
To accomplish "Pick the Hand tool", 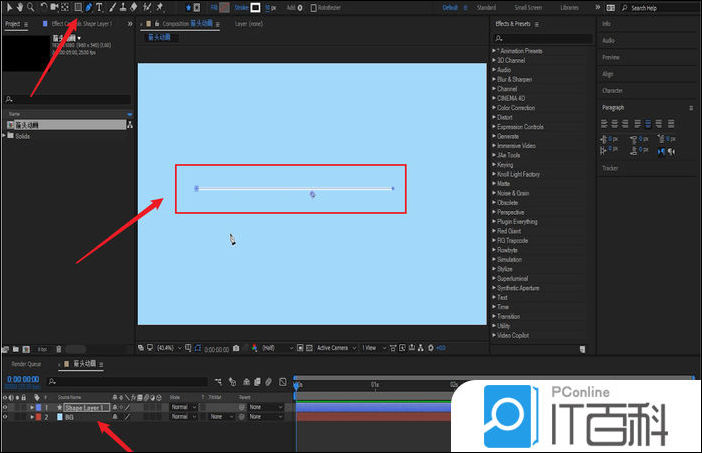I will (20, 7).
